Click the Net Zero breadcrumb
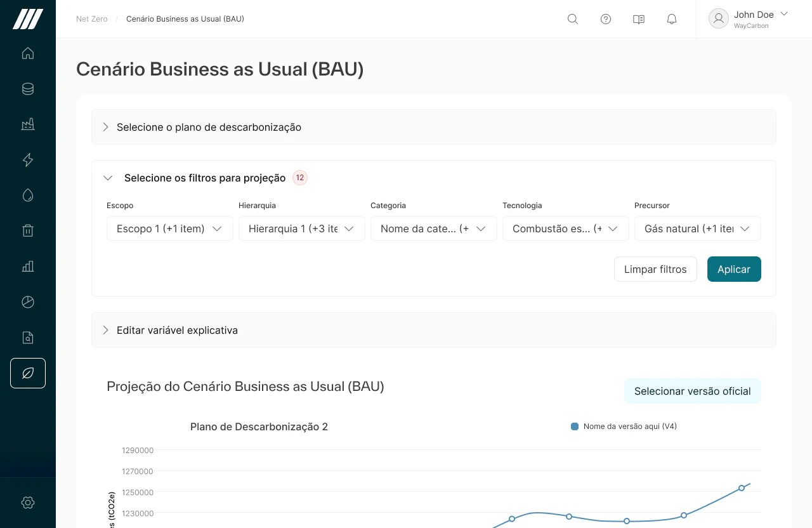This screenshot has width=812, height=528. 92,19
